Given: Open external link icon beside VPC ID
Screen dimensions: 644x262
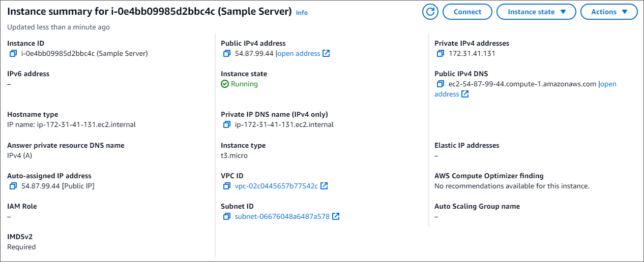Looking at the screenshot, I should (324, 186).
